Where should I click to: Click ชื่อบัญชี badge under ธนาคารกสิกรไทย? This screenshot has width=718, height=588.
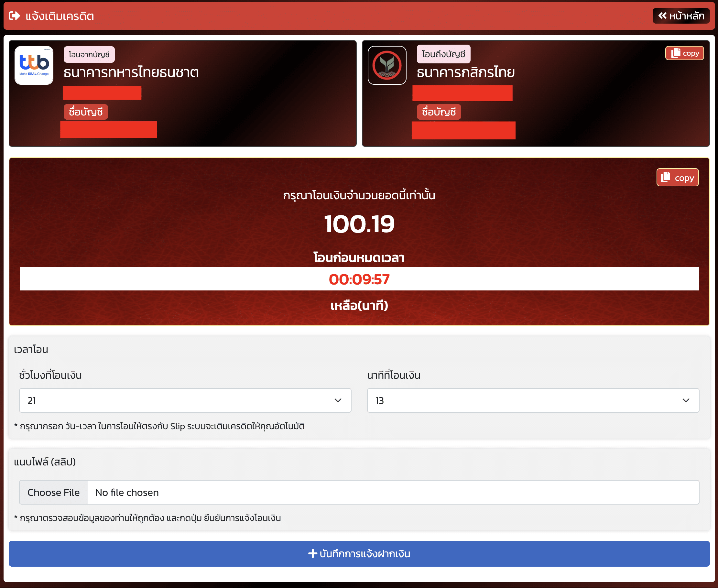(439, 112)
